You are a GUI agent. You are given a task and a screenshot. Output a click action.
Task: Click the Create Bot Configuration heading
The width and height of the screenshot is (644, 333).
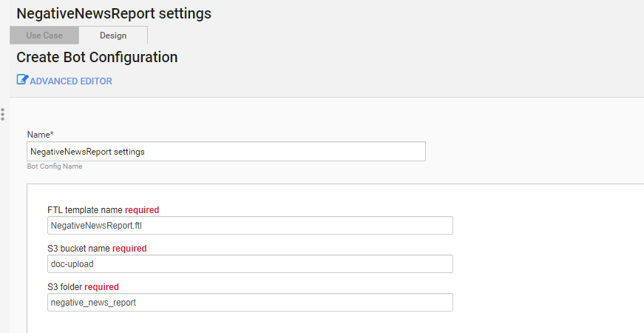coord(97,57)
